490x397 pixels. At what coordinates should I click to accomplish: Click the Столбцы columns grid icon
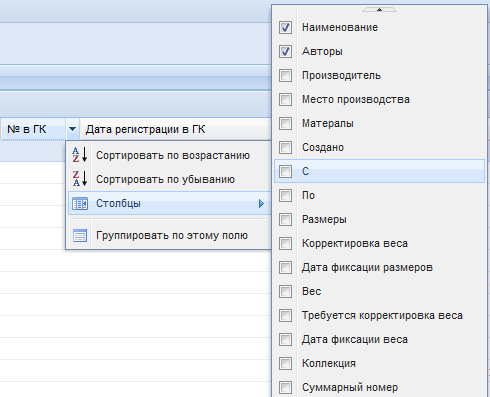(x=80, y=203)
